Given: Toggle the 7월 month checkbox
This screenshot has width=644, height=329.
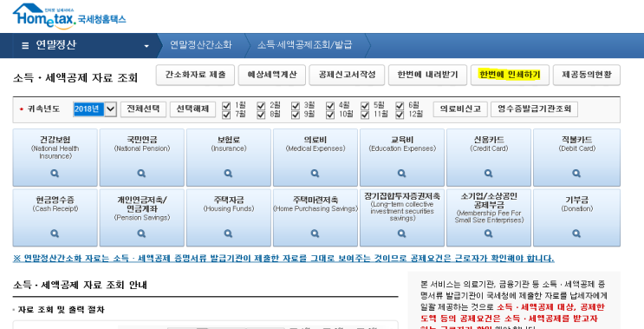Looking at the screenshot, I should 226,115.
